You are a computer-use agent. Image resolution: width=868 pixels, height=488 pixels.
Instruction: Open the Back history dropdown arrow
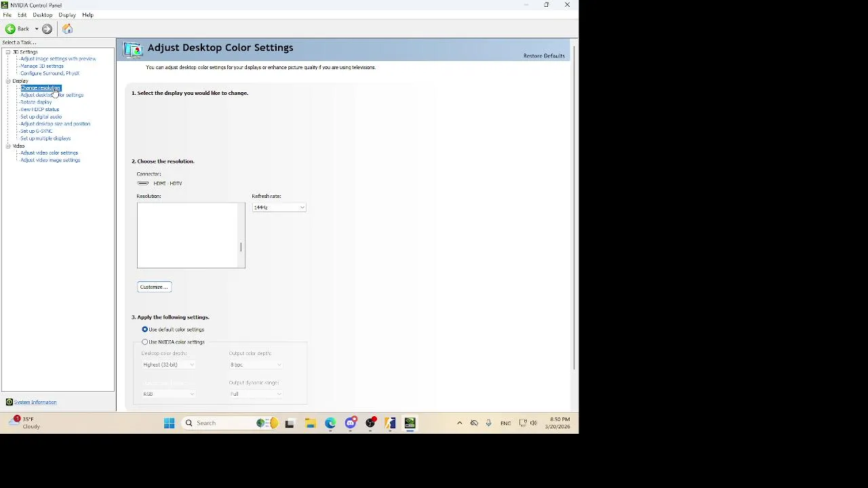tap(37, 28)
